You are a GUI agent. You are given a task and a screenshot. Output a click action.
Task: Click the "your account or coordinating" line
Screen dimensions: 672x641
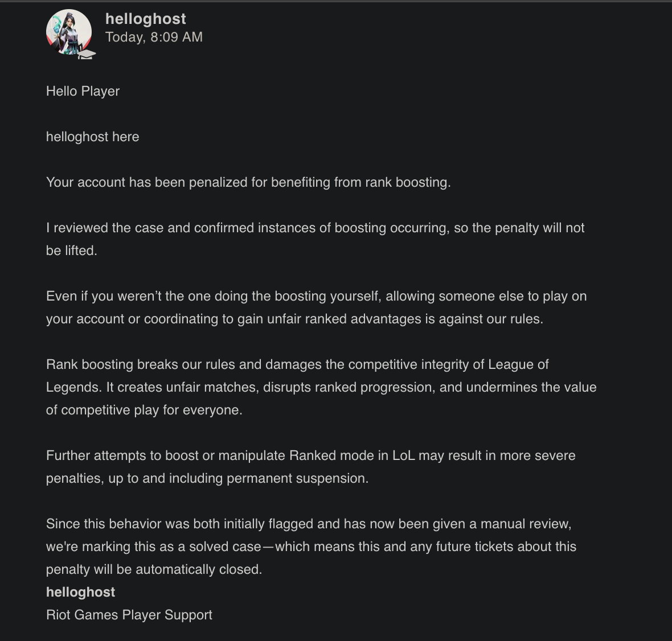point(294,319)
